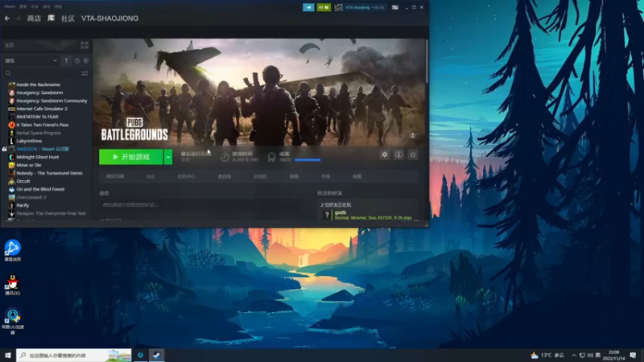Open achievements ribbon icon
Viewport: 644px width, 362px height.
pyautogui.click(x=271, y=157)
